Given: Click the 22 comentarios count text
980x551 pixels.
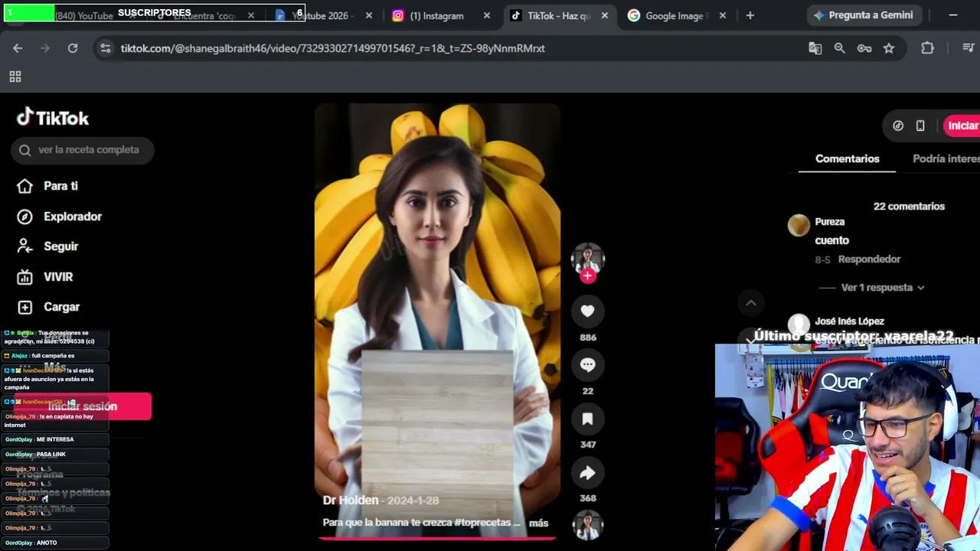Looking at the screenshot, I should [909, 207].
